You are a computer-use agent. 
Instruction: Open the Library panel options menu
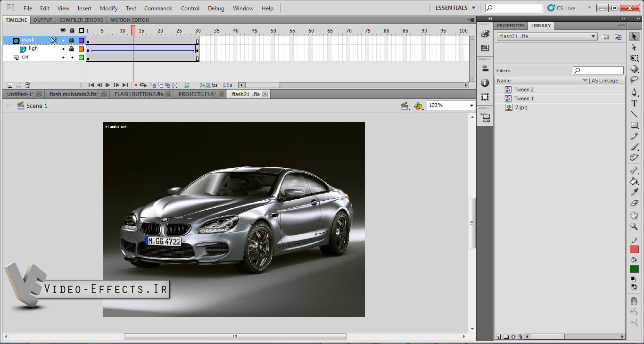tap(621, 25)
